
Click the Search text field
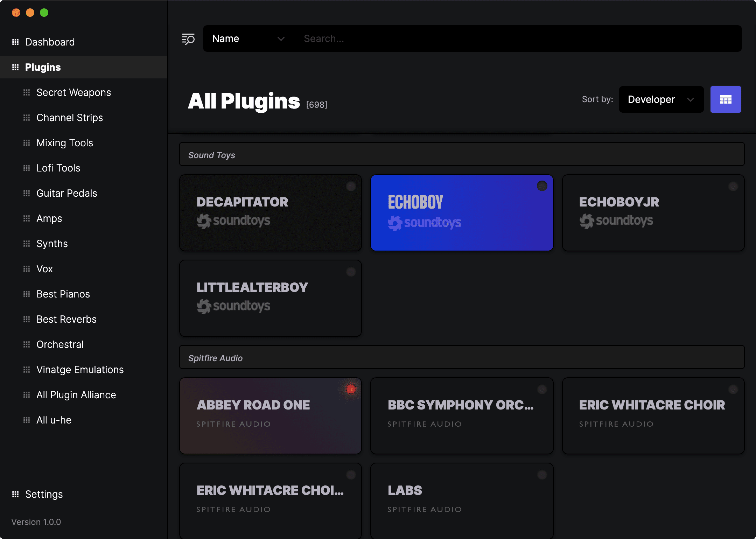click(518, 39)
